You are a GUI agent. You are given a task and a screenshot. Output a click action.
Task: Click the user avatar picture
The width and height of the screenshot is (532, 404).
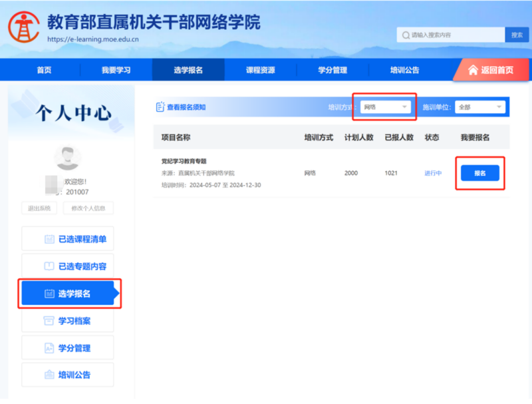pyautogui.click(x=67, y=158)
